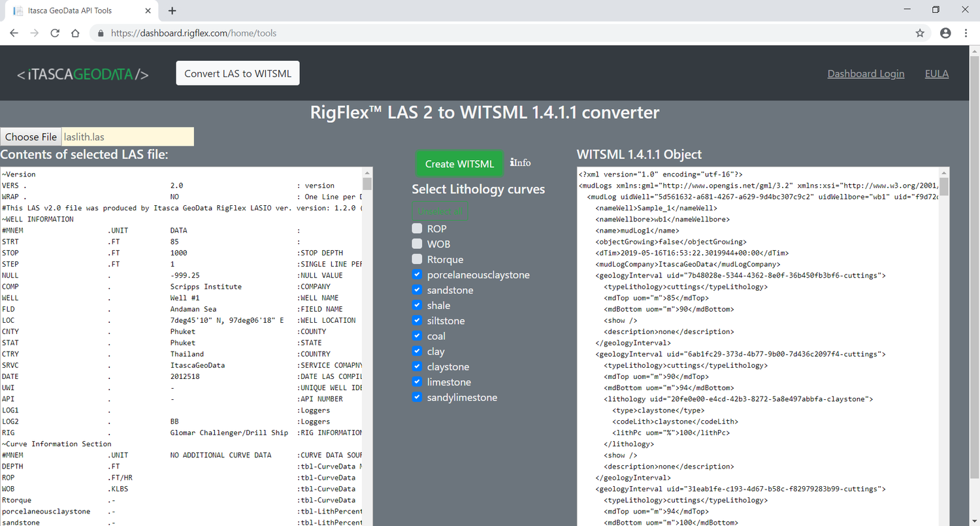Click the Itasca GeoData logo

pos(83,74)
